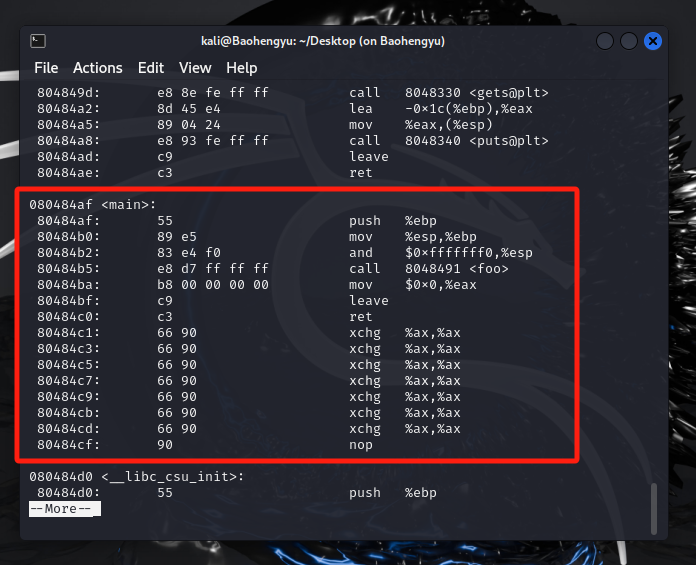Screen dimensions: 696x565
Task: Click the and $0xfffffff0,%esp instruction
Action: pyautogui.click(x=441, y=253)
